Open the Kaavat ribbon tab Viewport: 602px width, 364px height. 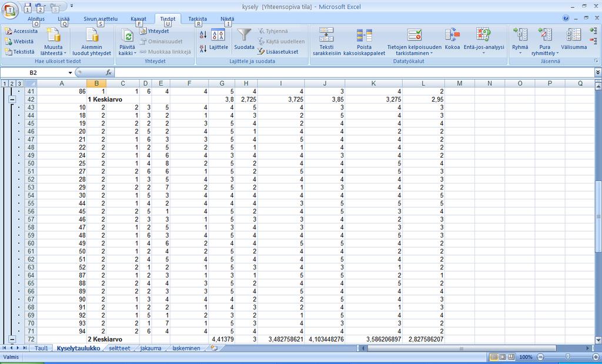[138, 19]
